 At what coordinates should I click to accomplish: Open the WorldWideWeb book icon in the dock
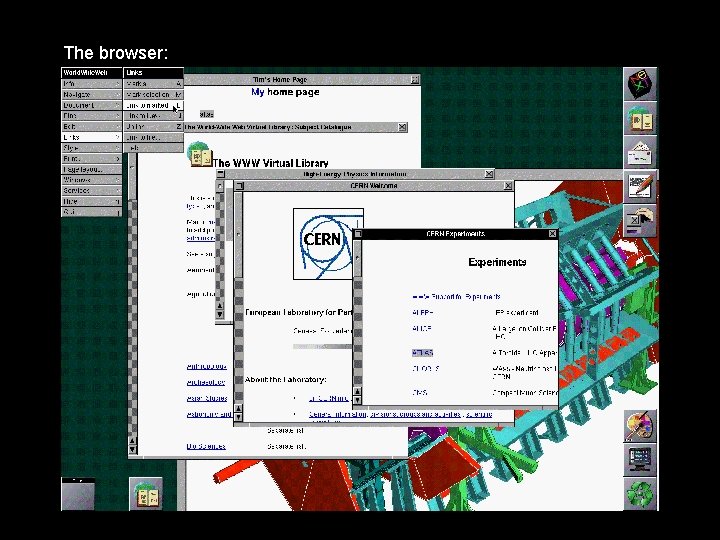640,118
